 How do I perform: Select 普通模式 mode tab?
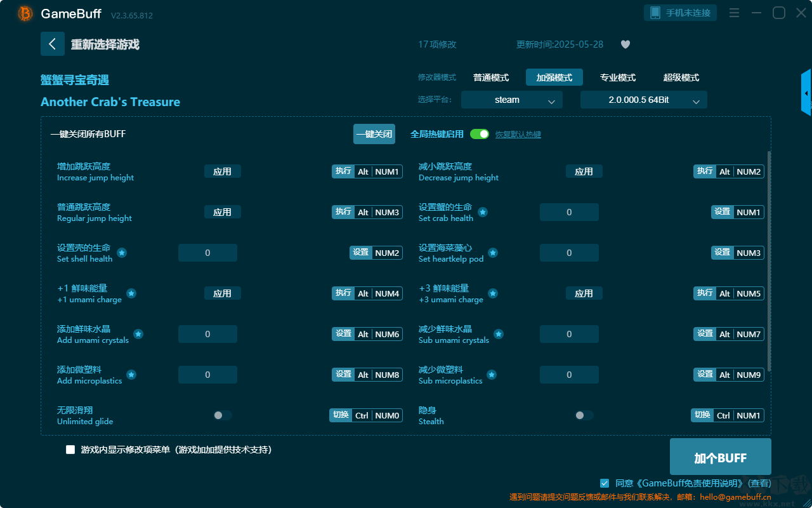click(x=491, y=77)
